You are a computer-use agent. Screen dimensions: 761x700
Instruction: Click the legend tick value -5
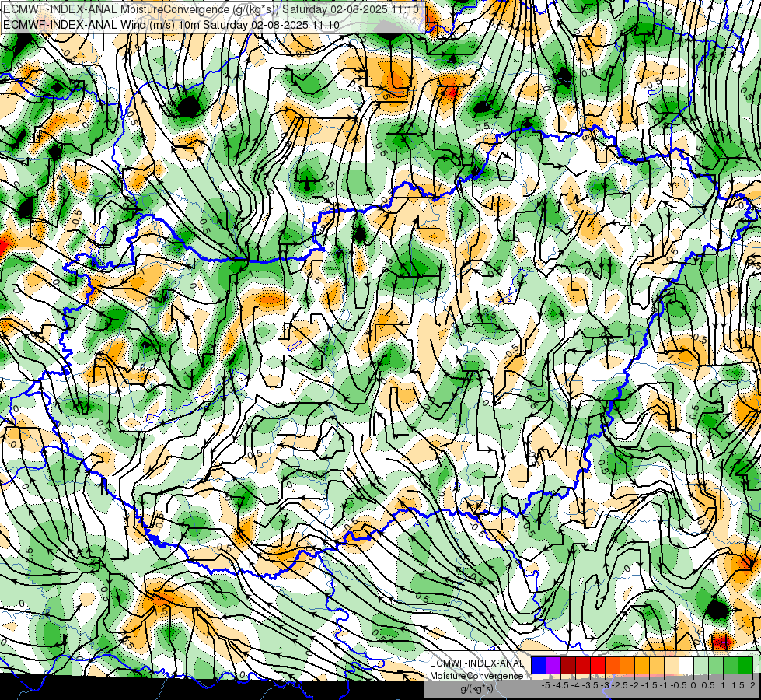[546, 685]
